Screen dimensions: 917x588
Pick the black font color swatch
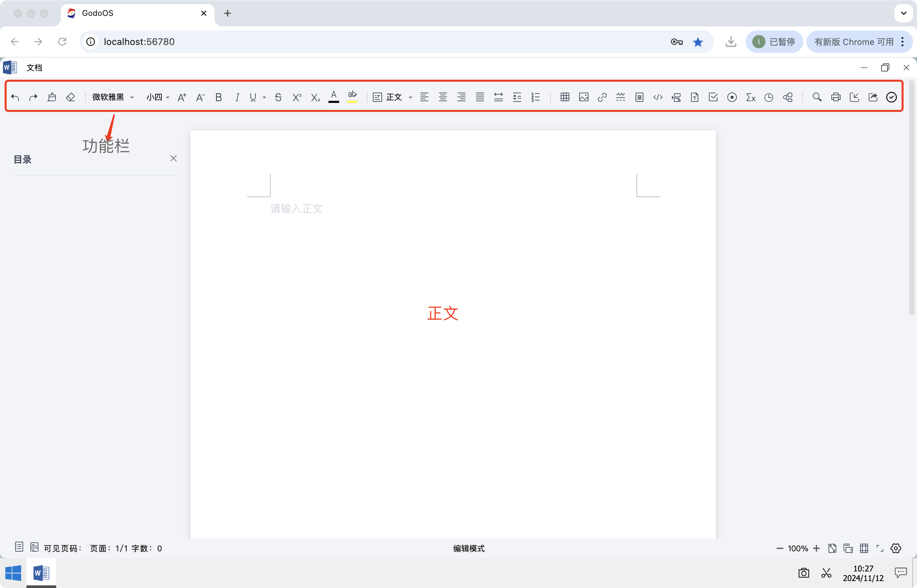click(x=334, y=97)
